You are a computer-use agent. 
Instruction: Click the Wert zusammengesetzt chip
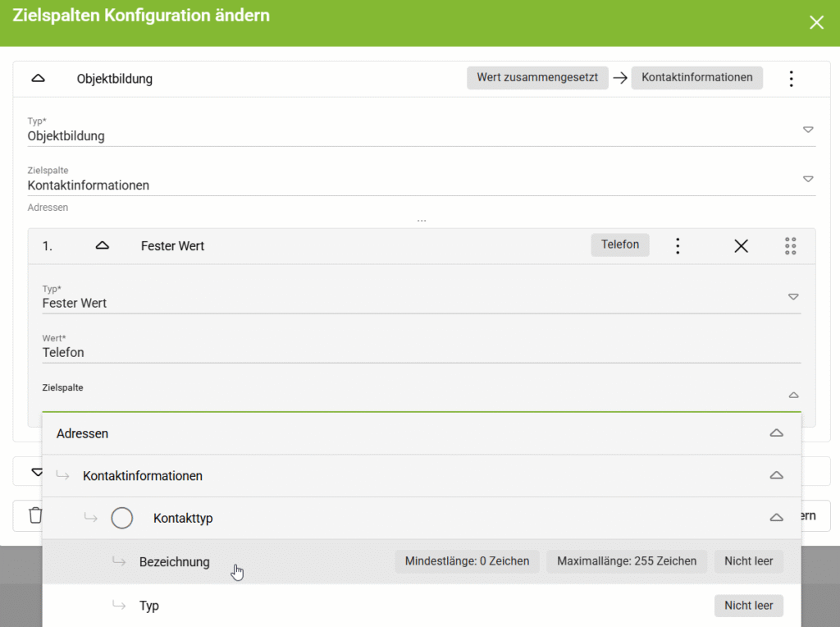tap(537, 78)
